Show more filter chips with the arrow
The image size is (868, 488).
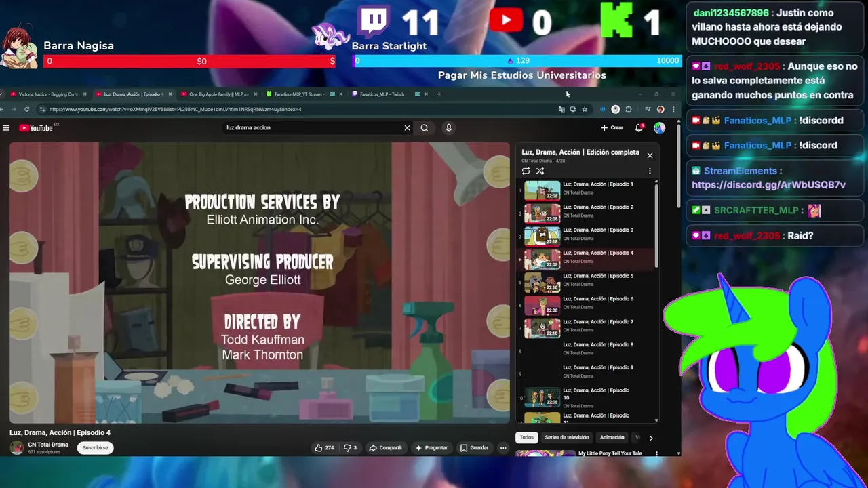point(651,438)
